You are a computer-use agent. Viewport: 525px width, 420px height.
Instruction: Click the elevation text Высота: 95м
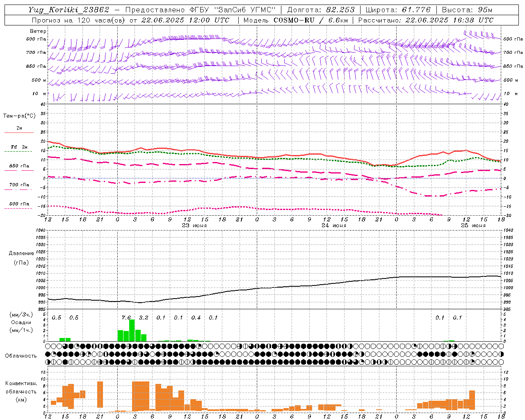point(467,10)
